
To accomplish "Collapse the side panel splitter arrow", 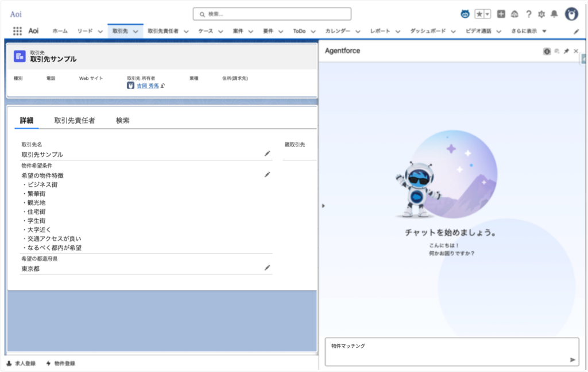I will (x=322, y=205).
